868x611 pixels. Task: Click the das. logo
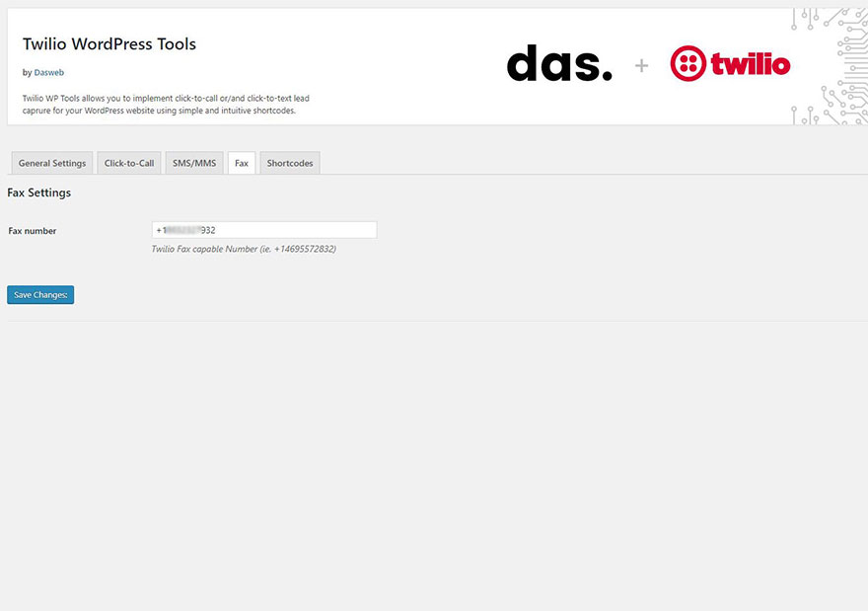click(x=559, y=63)
